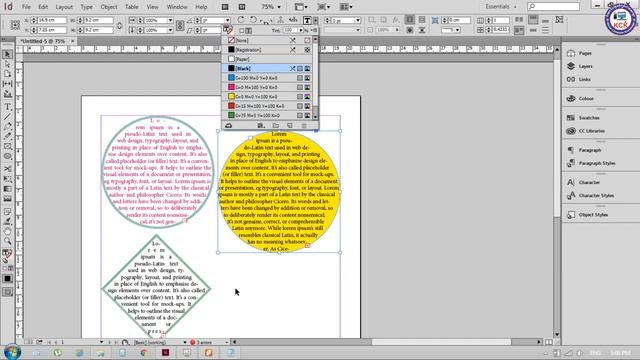Select the Pencil tool

point(7,136)
